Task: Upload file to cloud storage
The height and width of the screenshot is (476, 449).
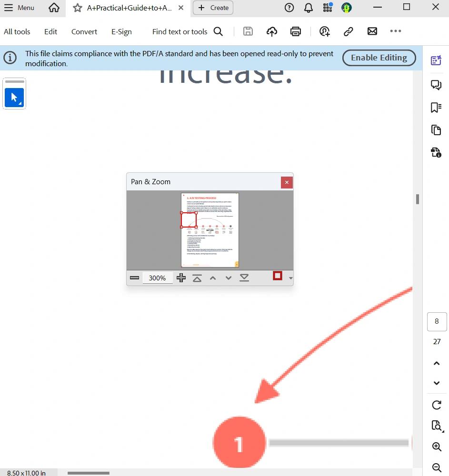Action: (x=272, y=31)
